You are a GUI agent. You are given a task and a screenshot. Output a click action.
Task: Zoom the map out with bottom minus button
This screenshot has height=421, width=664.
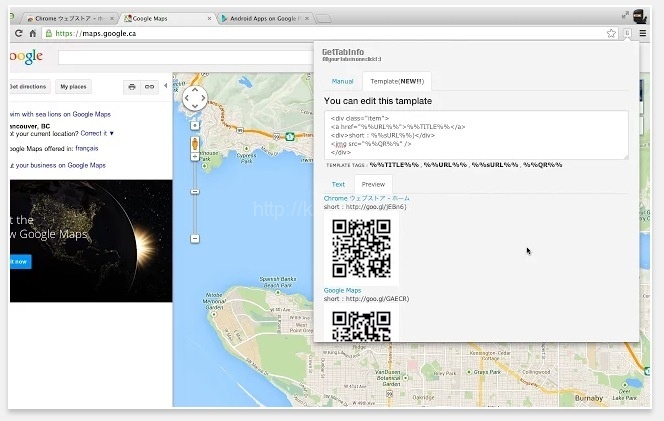click(195, 238)
